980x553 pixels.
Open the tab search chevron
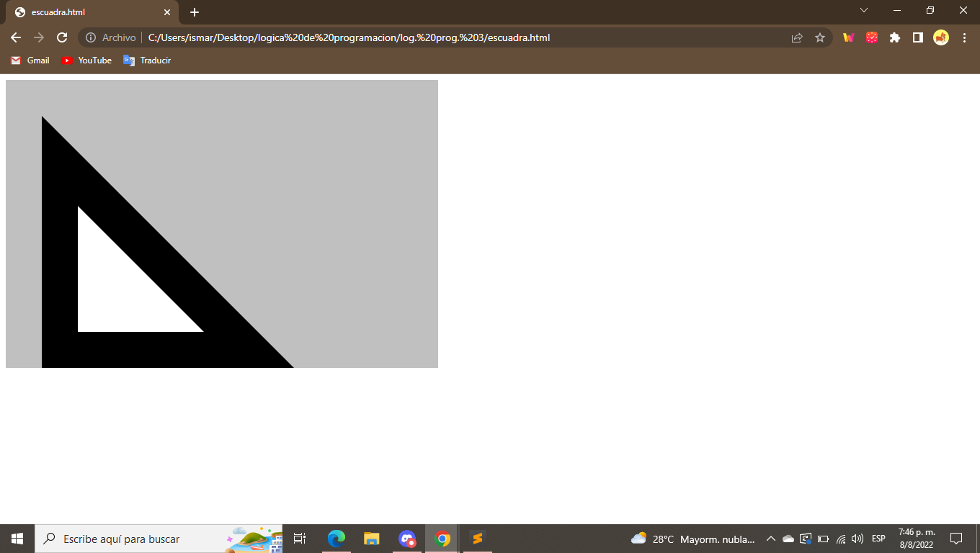point(864,11)
